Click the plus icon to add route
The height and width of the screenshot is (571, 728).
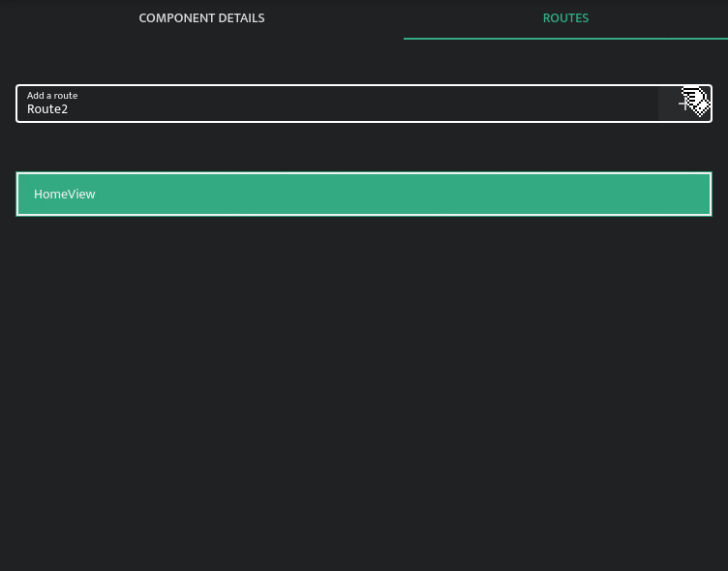(x=684, y=104)
